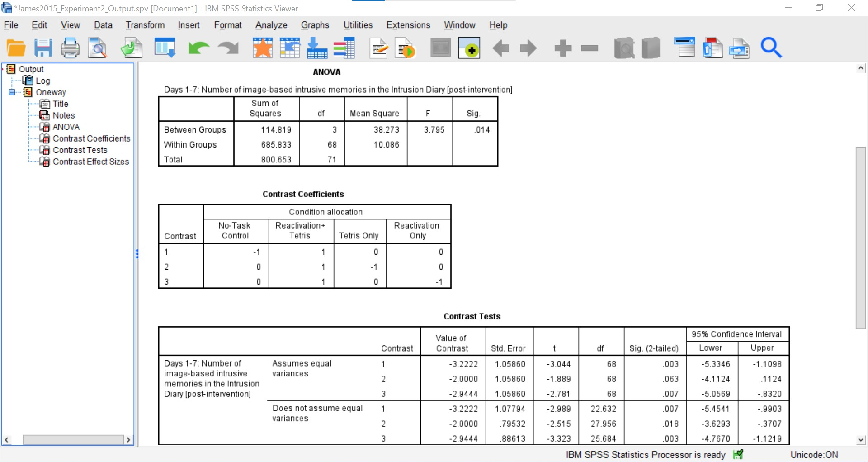
Task: Open the Variables icon in toolbar
Action: point(344,48)
